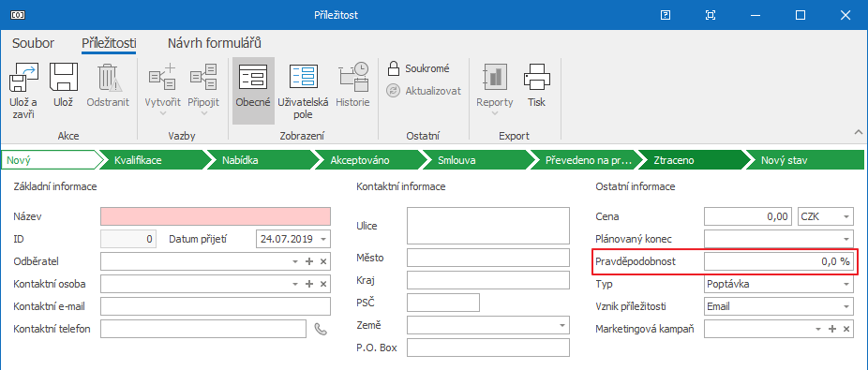
Task: Open the Vznik příležitosti dropdown showing Email
Action: pyautogui.click(x=846, y=306)
